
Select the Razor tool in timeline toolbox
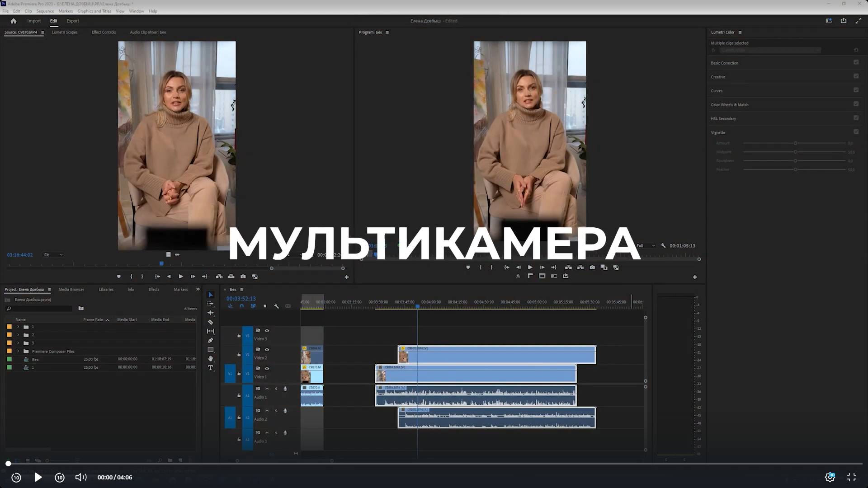(x=210, y=322)
